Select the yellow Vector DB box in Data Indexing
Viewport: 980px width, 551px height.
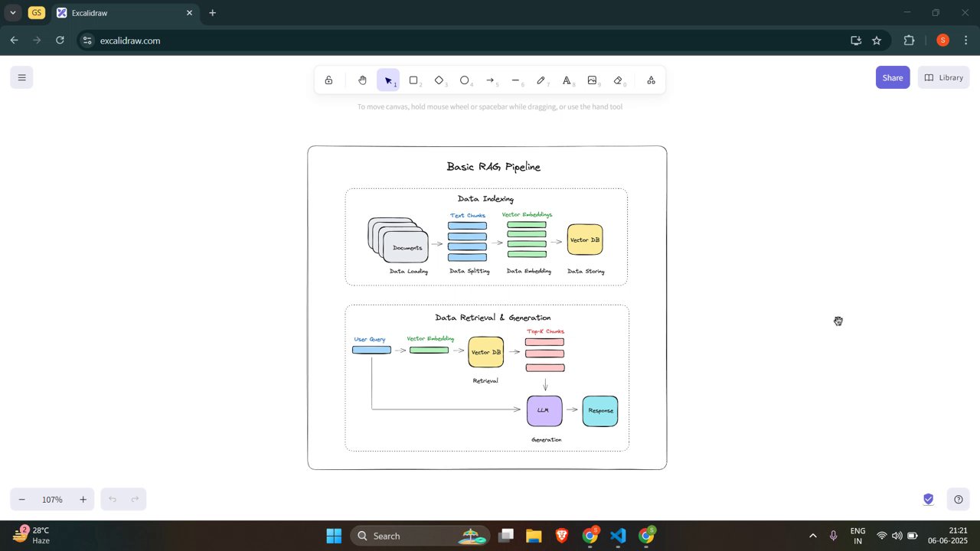pos(585,240)
